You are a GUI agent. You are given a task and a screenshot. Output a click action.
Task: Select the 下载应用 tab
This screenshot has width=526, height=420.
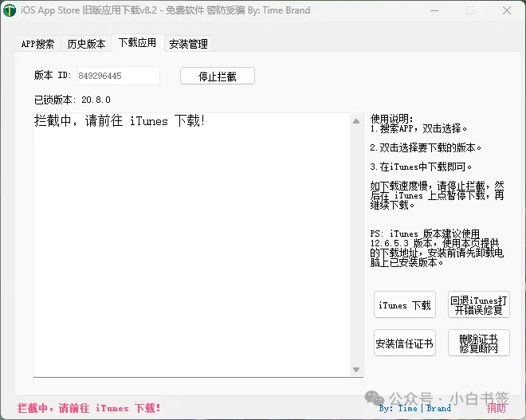pyautogui.click(x=138, y=43)
